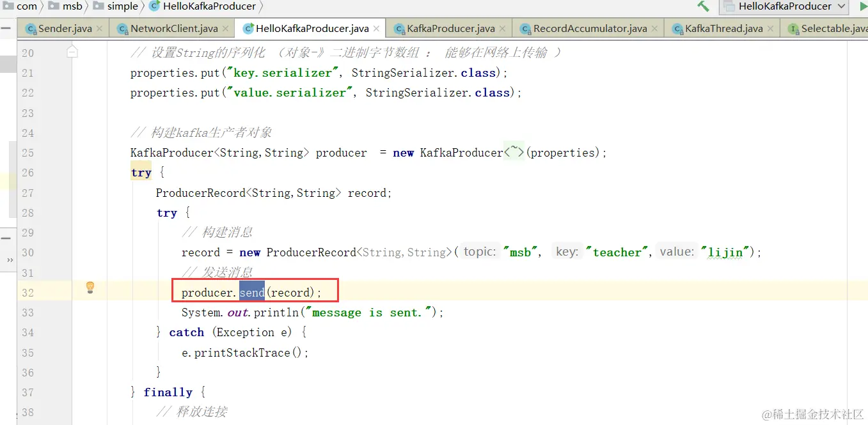Click 'KafkaProducer<String,String>' type on line 25

point(220,153)
